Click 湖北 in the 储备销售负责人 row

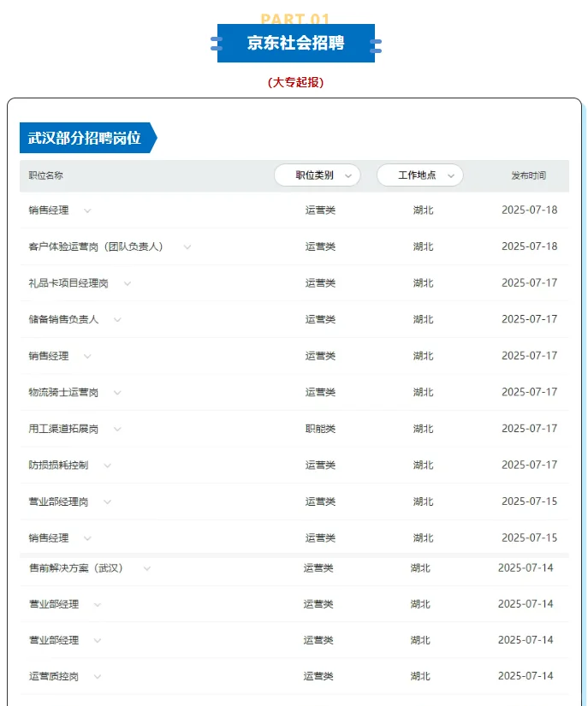click(x=423, y=319)
